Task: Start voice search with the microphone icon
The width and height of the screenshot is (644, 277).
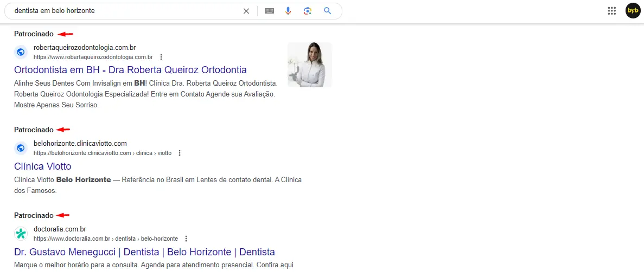Action: 288,11
